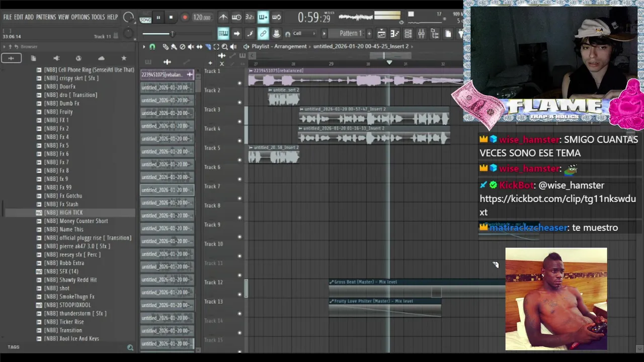The height and width of the screenshot is (362, 644).
Task: Open playlist options arrow menu
Action: click(x=144, y=47)
